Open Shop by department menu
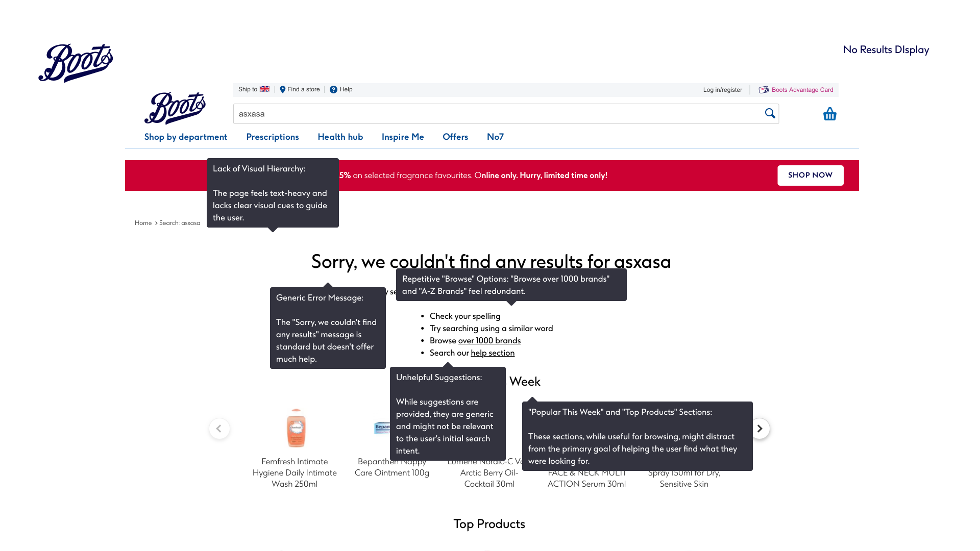980x551 pixels. pyautogui.click(x=186, y=137)
